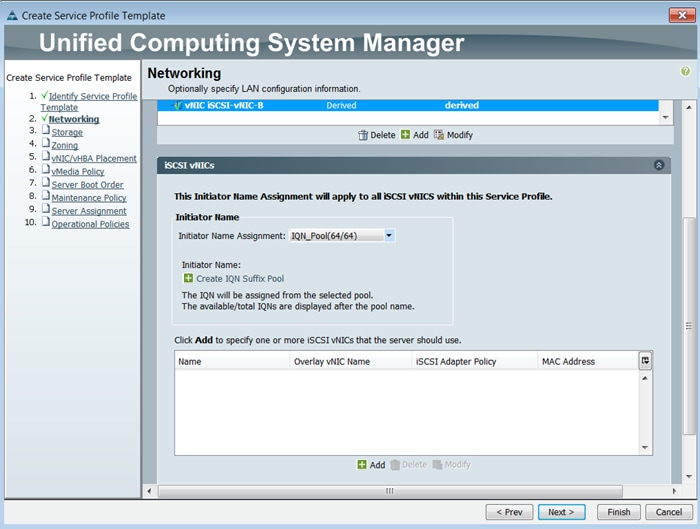Open the Maintenance Policy step
This screenshot has height=529, width=700.
[89, 198]
